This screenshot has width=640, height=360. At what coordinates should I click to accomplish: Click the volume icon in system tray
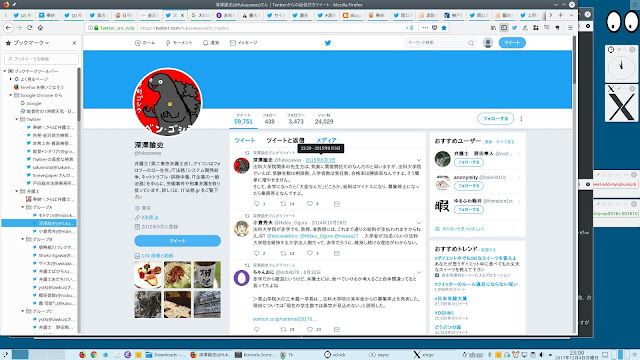click(x=542, y=355)
